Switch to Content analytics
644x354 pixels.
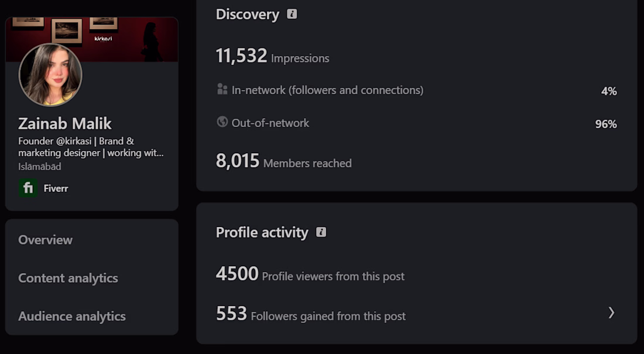point(68,278)
